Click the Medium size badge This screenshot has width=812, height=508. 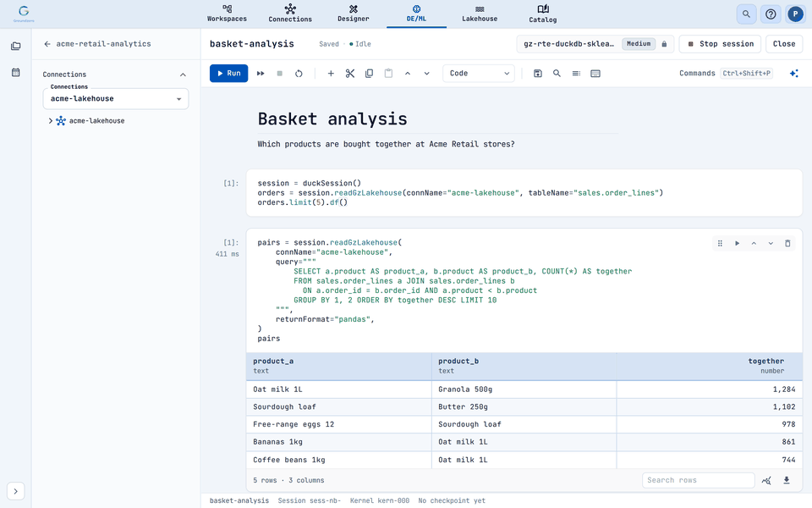[639, 44]
